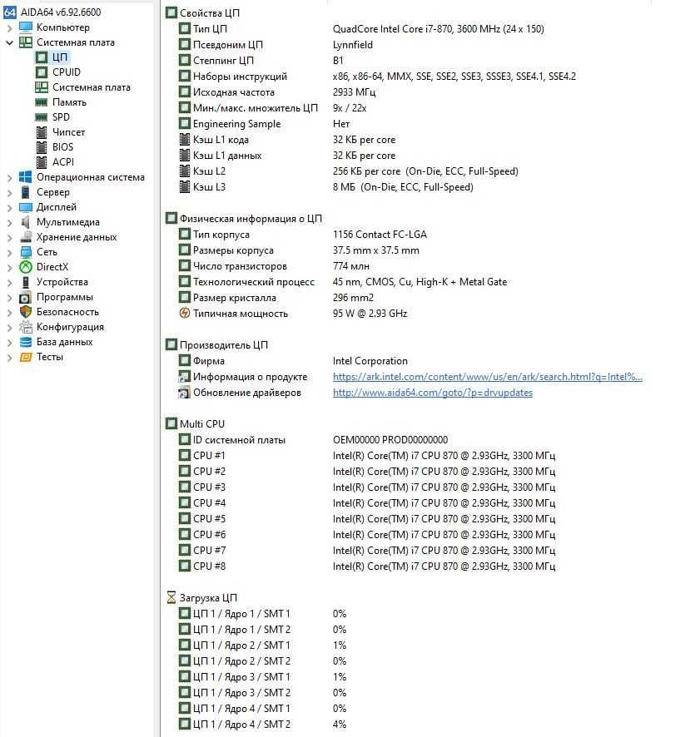
Task: Select the Системная плата child tree item
Action: [92, 87]
